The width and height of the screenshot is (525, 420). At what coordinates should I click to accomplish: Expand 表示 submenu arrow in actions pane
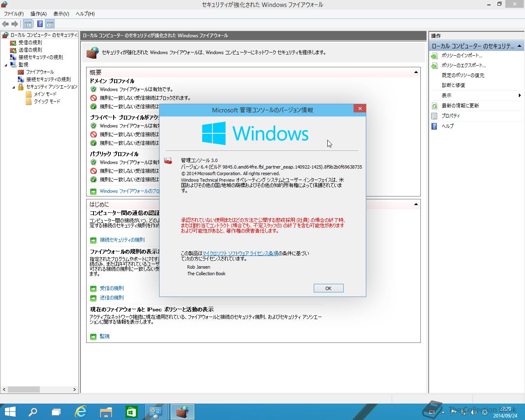(520, 95)
